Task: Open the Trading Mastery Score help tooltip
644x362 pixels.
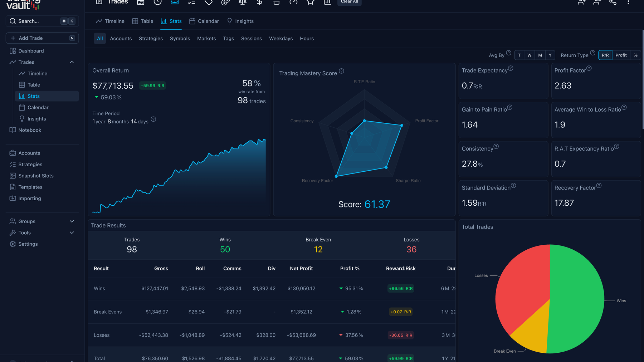Action: point(341,71)
